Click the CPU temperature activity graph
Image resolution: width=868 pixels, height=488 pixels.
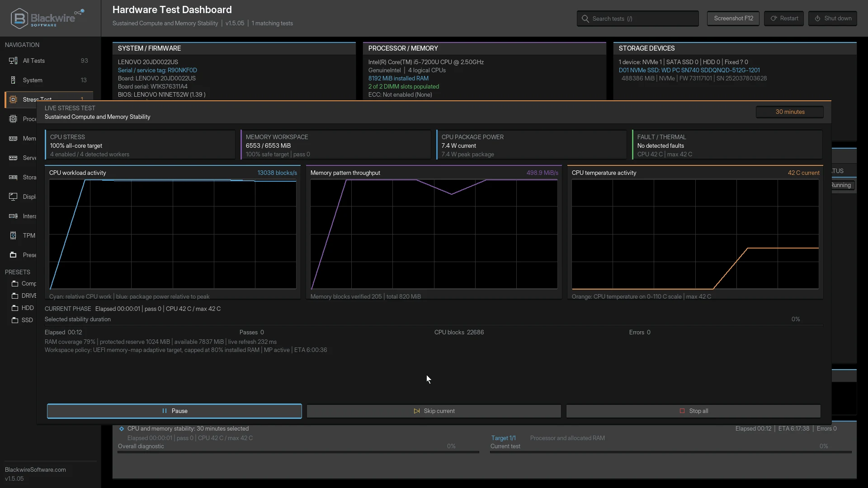[x=695, y=234]
